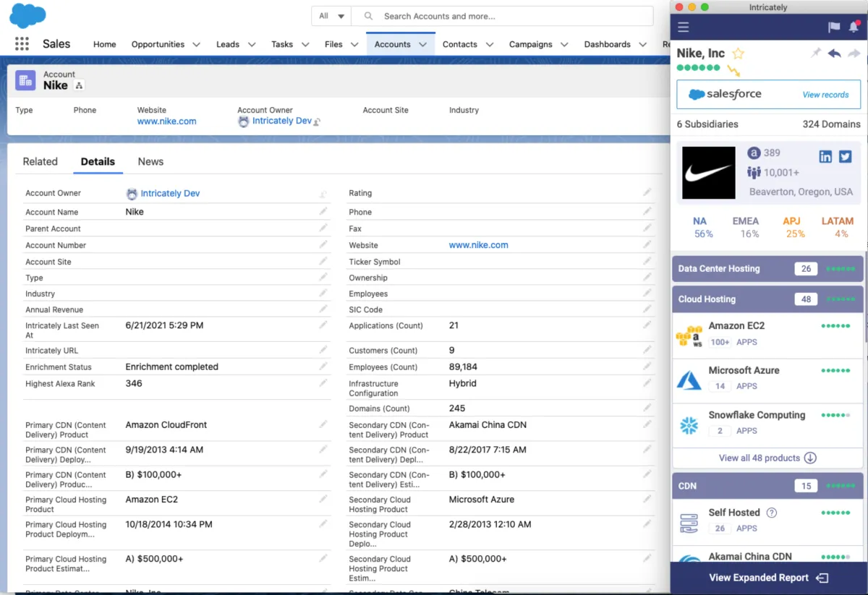Open the All search scope dropdown
Image resolution: width=868 pixels, height=595 pixels.
click(331, 16)
